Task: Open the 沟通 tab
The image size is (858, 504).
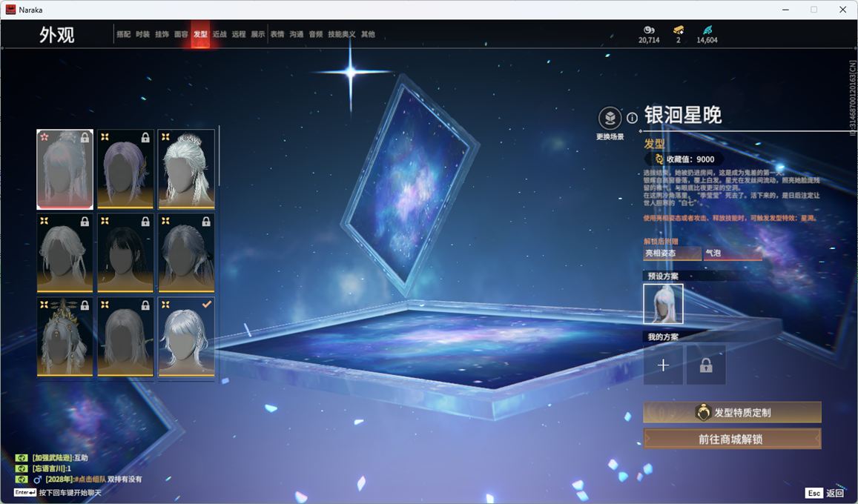Action: [297, 34]
